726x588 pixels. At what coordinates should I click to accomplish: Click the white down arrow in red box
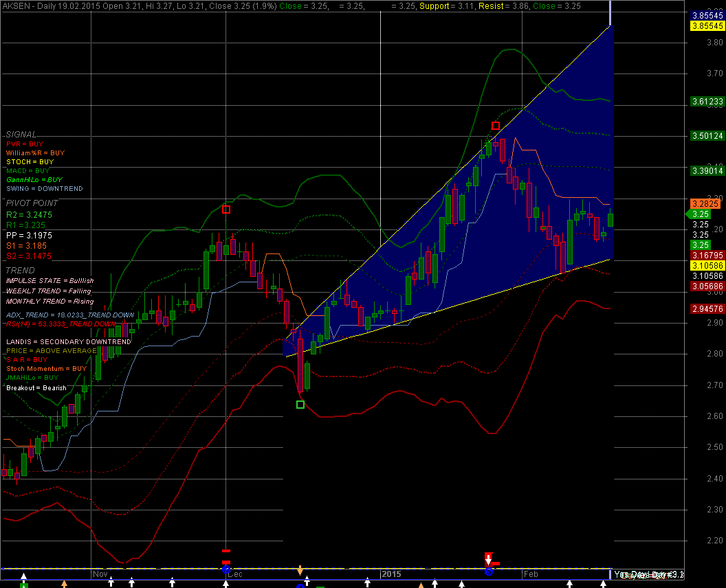point(489,559)
